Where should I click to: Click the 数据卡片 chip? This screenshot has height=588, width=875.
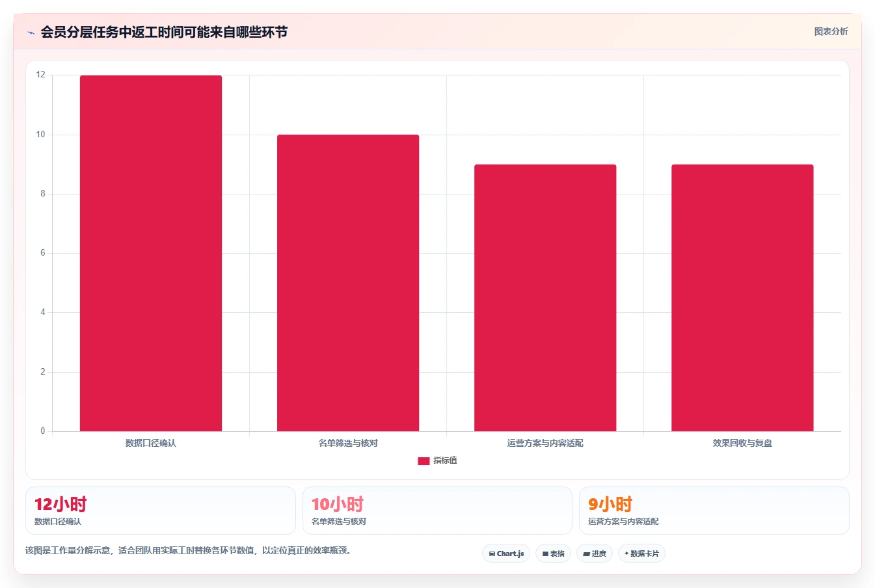[x=641, y=554]
